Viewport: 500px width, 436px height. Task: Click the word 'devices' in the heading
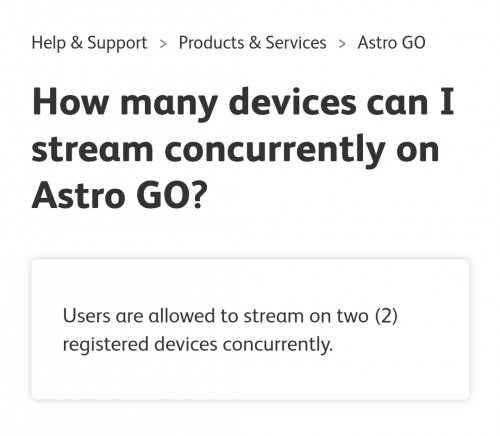click(x=293, y=101)
